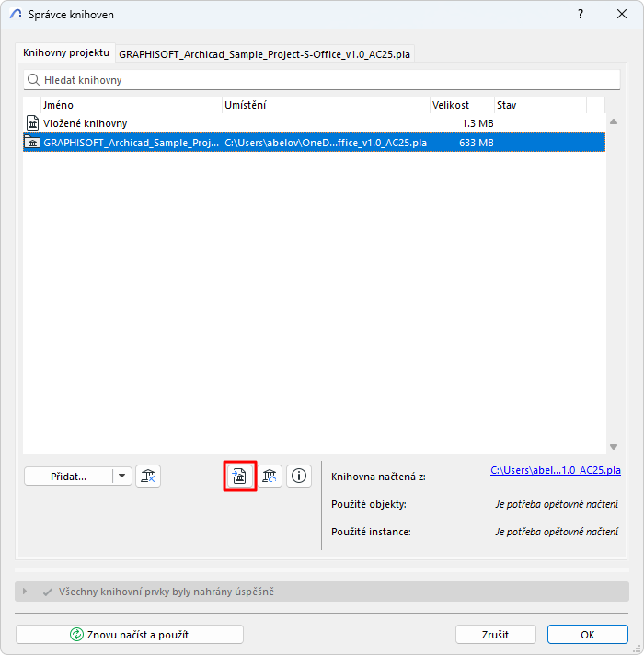Click the C:\Users\abelov\OneD... location cell
This screenshot has width=644, height=655.
click(x=326, y=143)
